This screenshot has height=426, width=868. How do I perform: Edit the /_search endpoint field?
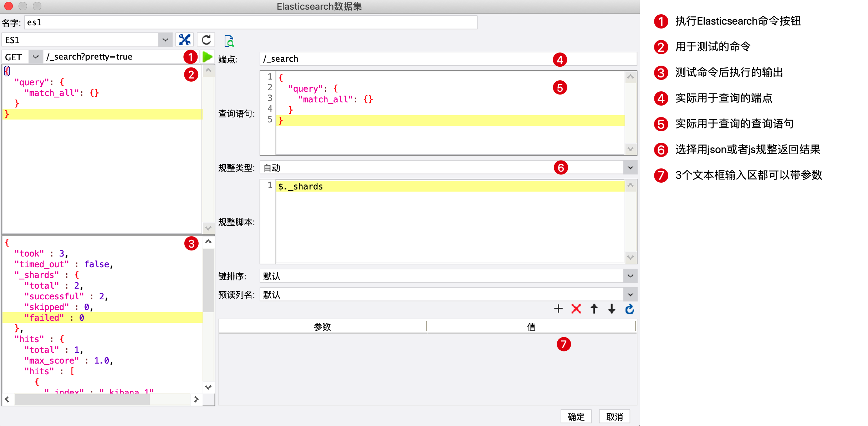[x=392, y=59]
